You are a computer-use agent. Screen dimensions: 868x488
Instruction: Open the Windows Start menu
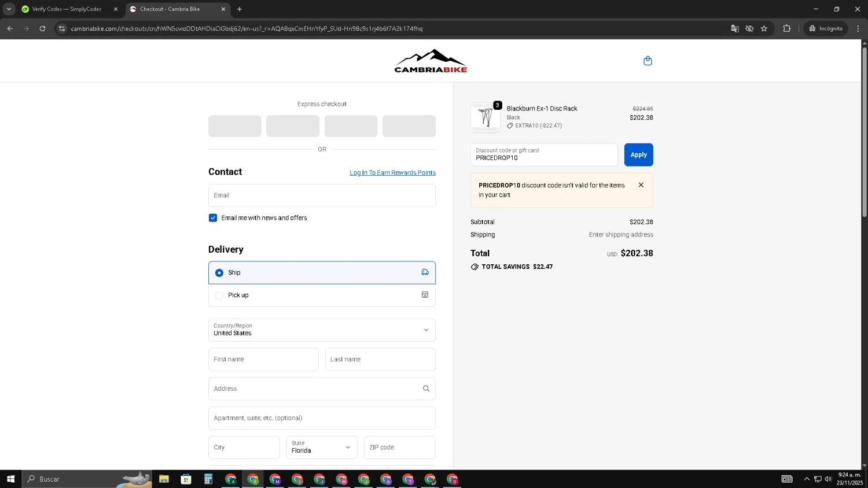click(x=10, y=479)
